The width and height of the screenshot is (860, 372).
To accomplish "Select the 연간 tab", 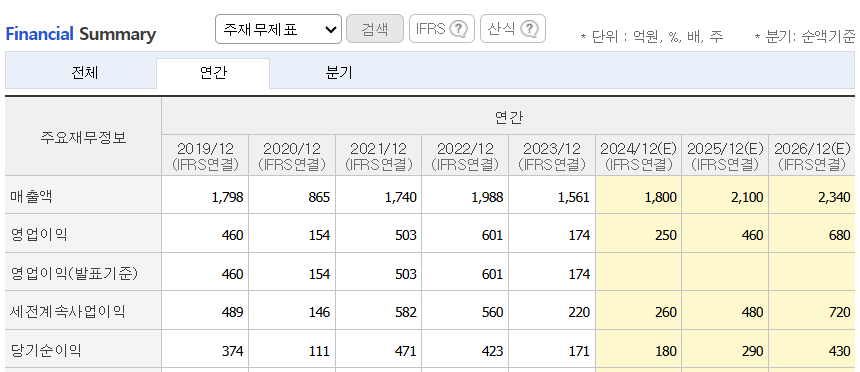I will click(213, 73).
